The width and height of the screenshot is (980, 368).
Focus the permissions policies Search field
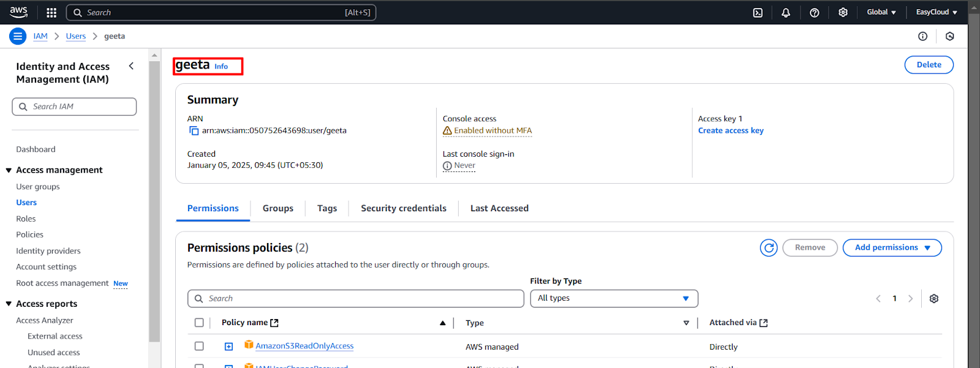(356, 298)
